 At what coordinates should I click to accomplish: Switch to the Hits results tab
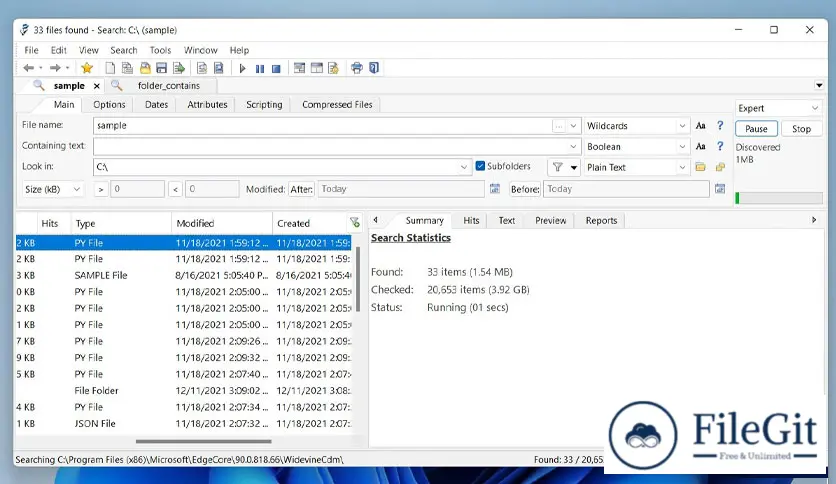[x=471, y=221]
